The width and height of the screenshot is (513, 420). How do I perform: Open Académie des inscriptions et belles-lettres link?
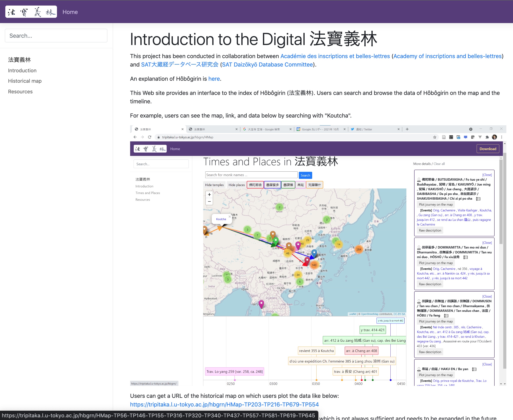(x=335, y=56)
